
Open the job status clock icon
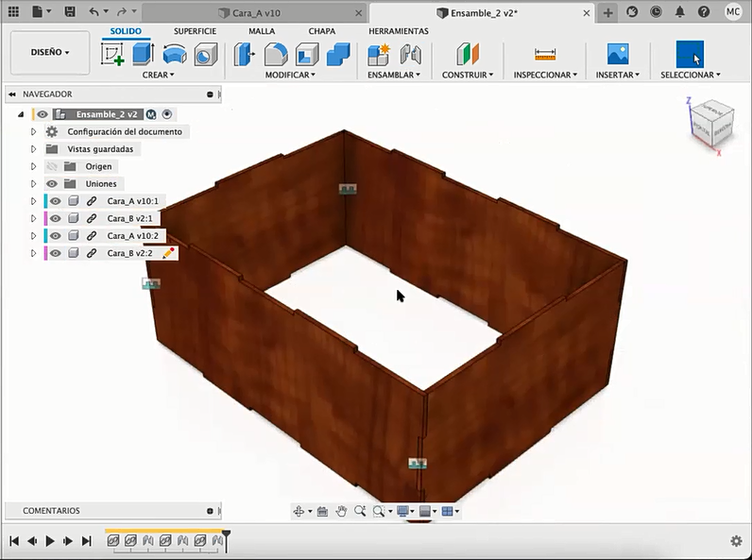[656, 12]
